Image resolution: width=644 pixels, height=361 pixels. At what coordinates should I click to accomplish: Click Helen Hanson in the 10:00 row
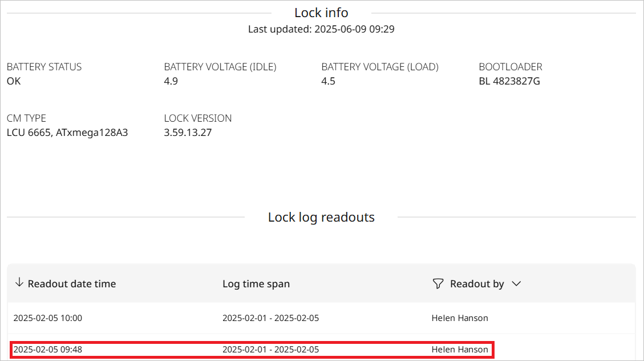point(460,318)
